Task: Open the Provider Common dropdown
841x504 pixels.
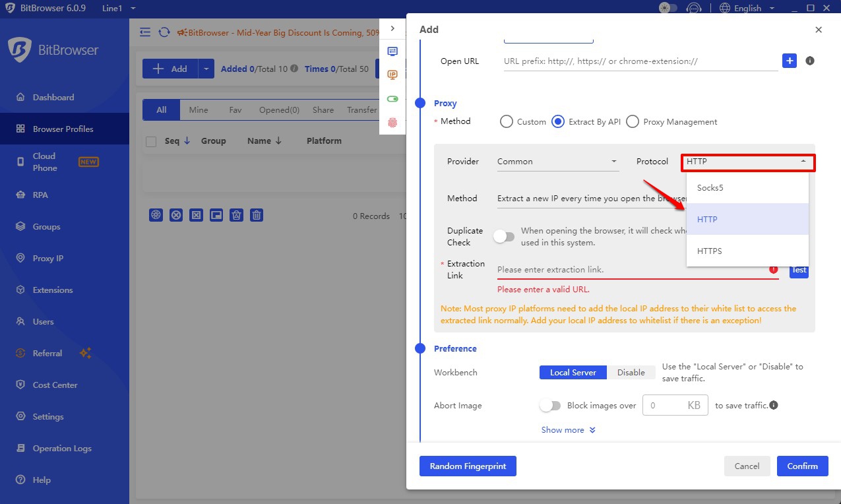Action: pos(558,162)
